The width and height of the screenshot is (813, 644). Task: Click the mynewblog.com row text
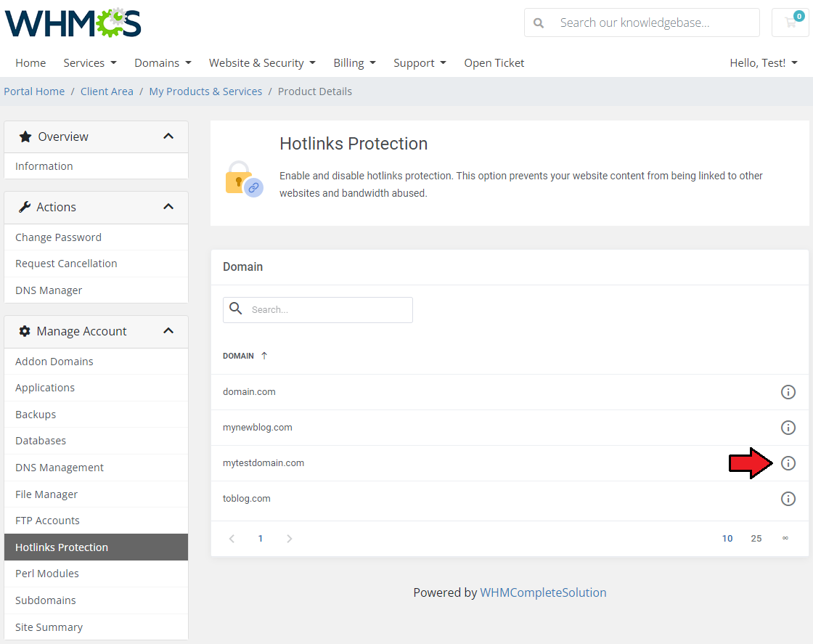[257, 427]
